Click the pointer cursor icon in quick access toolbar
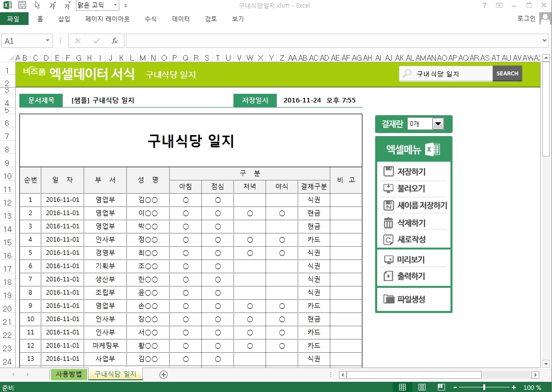The height and width of the screenshot is (392, 552). pyautogui.click(x=37, y=5)
